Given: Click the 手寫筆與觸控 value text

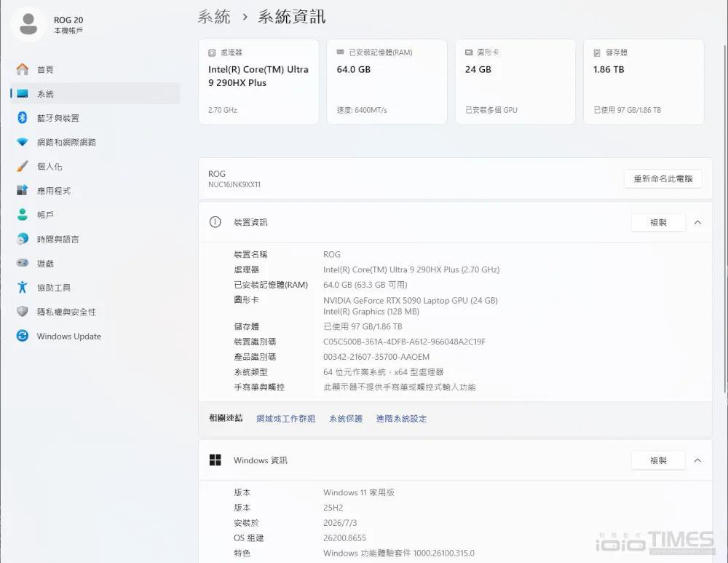Looking at the screenshot, I should coord(399,387).
